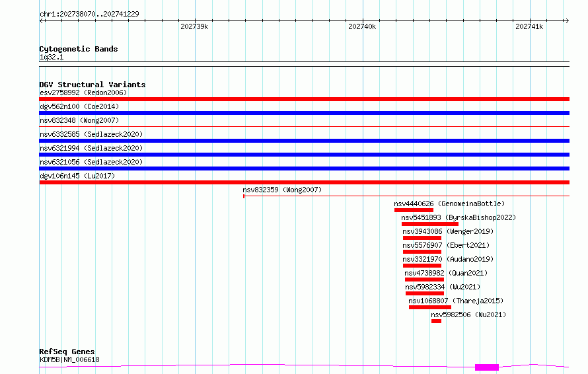Select the red bar under nsv3321970
This screenshot has height=374, width=588.
(x=422, y=266)
